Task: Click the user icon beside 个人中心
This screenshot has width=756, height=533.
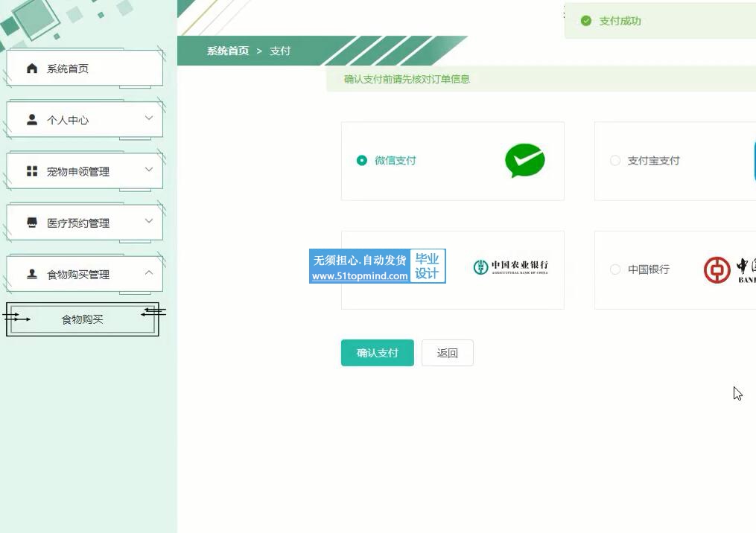Action: tap(32, 120)
